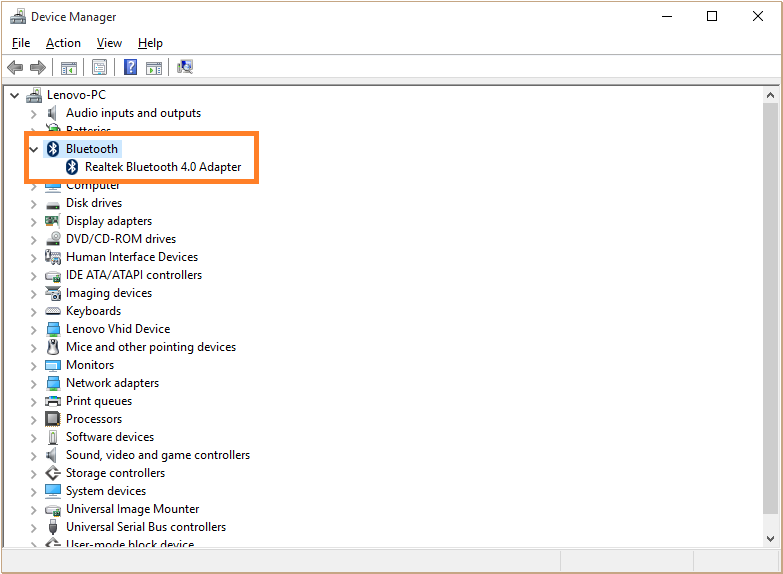783x574 pixels.
Task: Select Realtek Bluetooth 4.0 Adapter
Action: tap(163, 167)
